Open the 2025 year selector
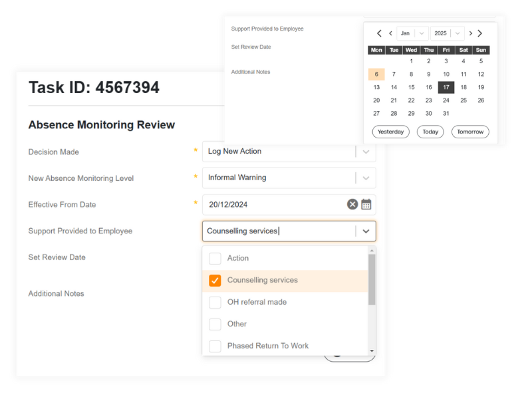This screenshot has width=532, height=399. click(447, 33)
